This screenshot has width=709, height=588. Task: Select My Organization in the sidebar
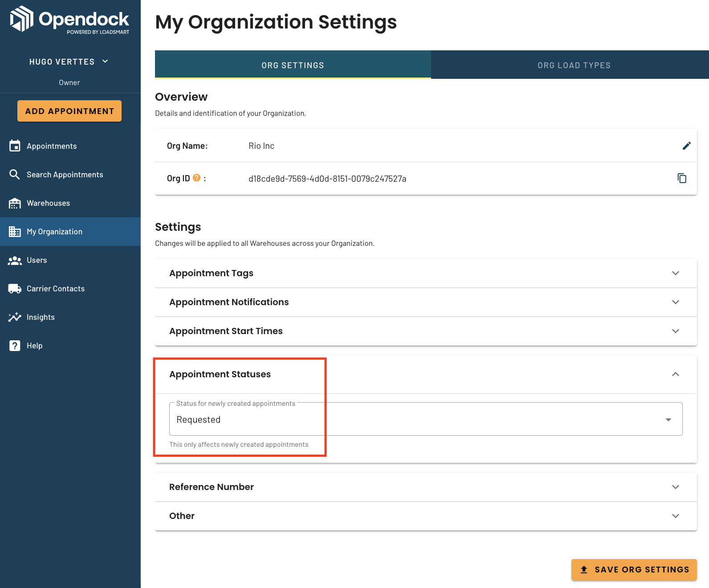click(x=70, y=232)
